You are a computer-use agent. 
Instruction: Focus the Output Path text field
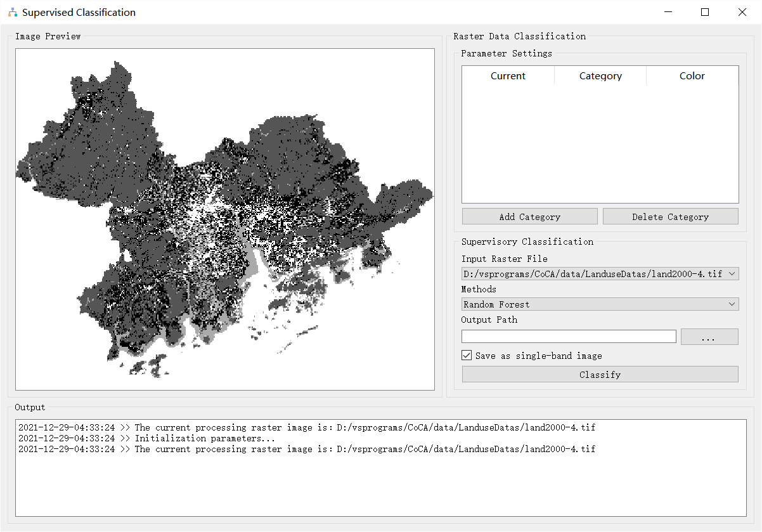pyautogui.click(x=569, y=337)
